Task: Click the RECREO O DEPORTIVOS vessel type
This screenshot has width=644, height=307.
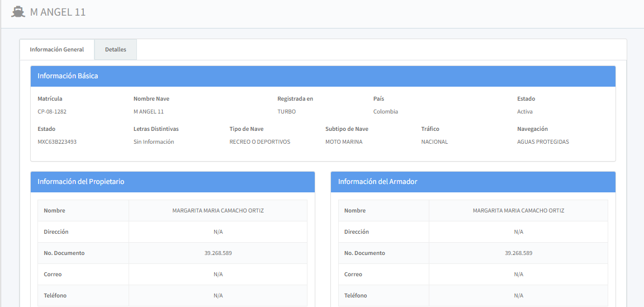Action: (259, 141)
